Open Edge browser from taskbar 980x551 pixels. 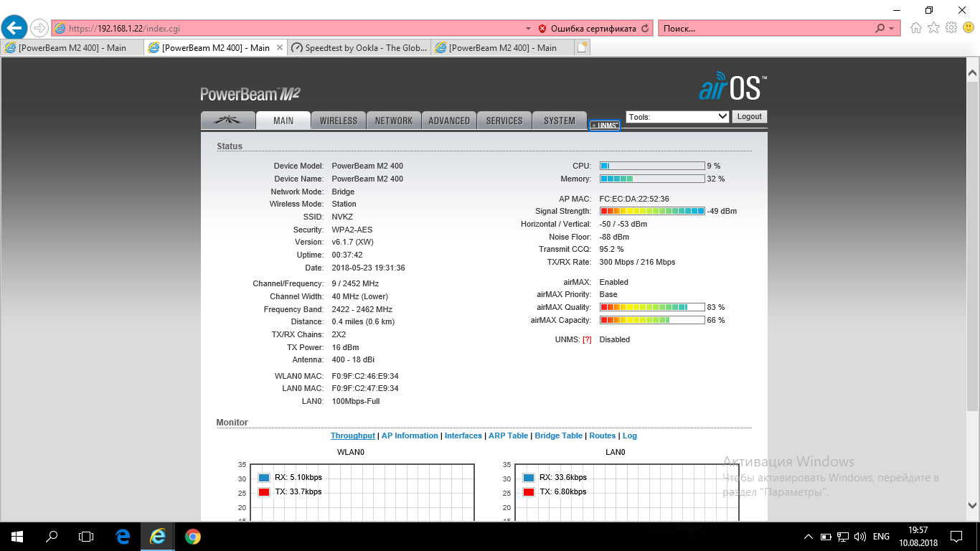pos(123,536)
